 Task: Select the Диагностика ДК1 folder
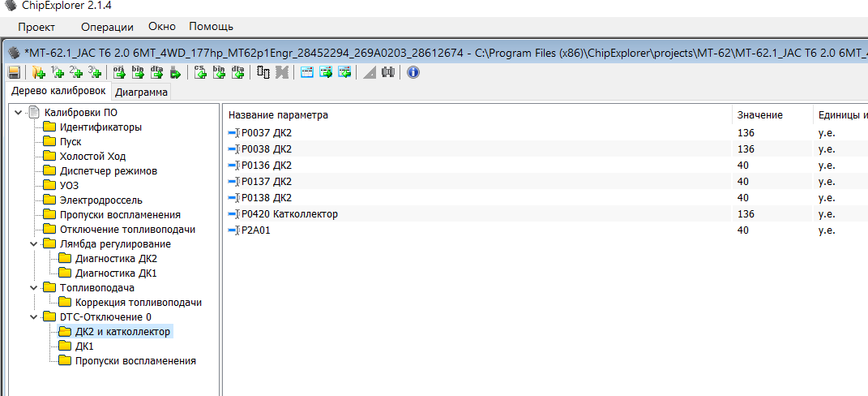point(115,273)
